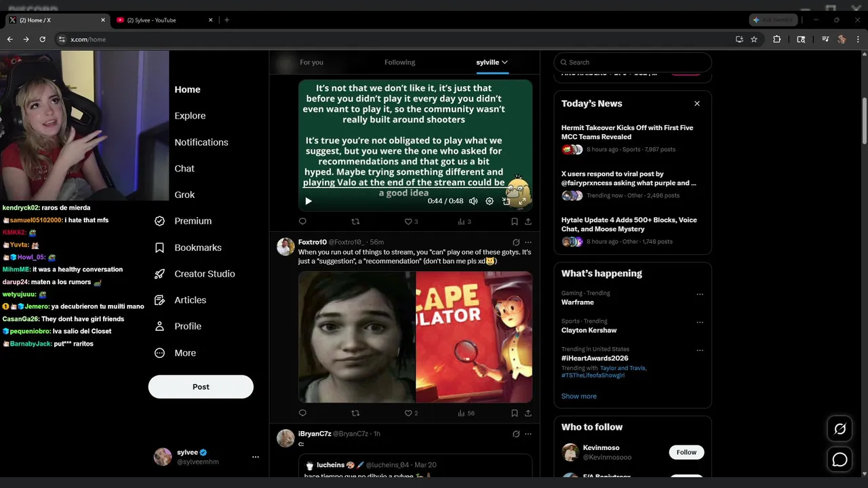The height and width of the screenshot is (488, 868).
Task: Open Profile in sidebar
Action: pyautogui.click(x=178, y=326)
